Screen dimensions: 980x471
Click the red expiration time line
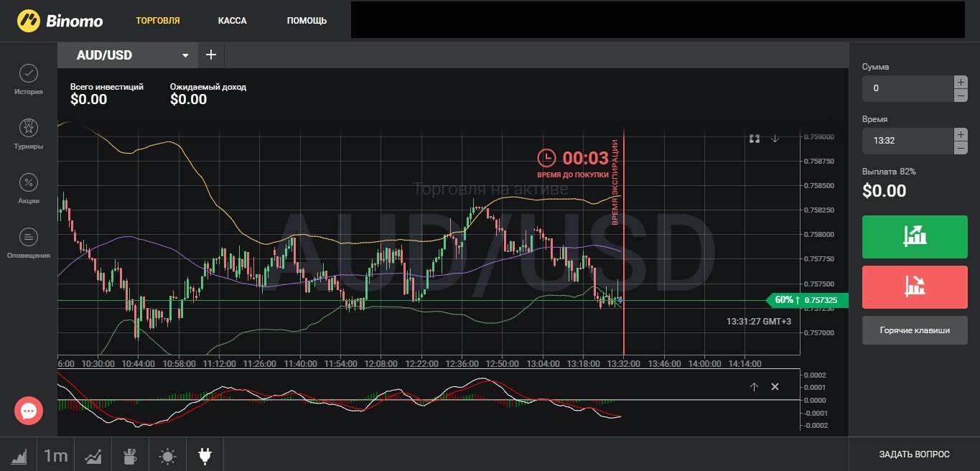tap(624, 243)
